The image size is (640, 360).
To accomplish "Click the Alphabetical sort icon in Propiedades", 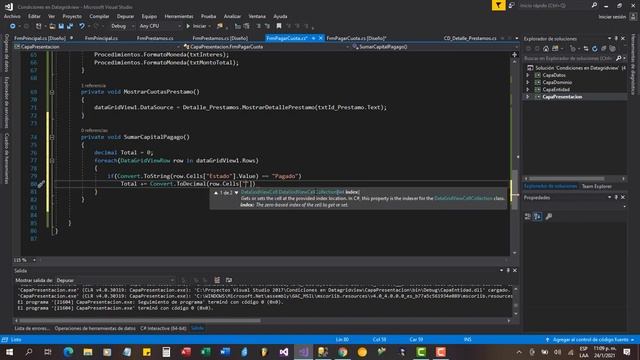I will tap(538, 216).
